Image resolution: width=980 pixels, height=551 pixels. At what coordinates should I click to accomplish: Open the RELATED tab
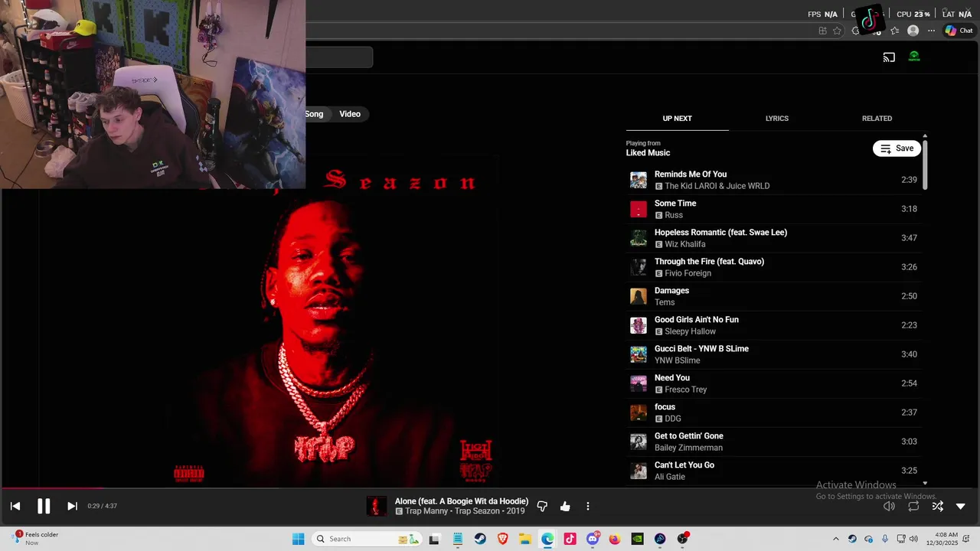point(877,119)
